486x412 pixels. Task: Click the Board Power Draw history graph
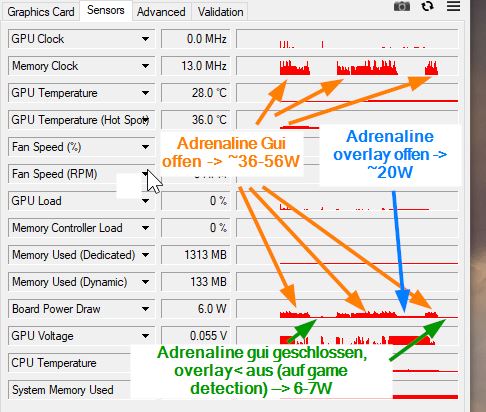pos(347,309)
